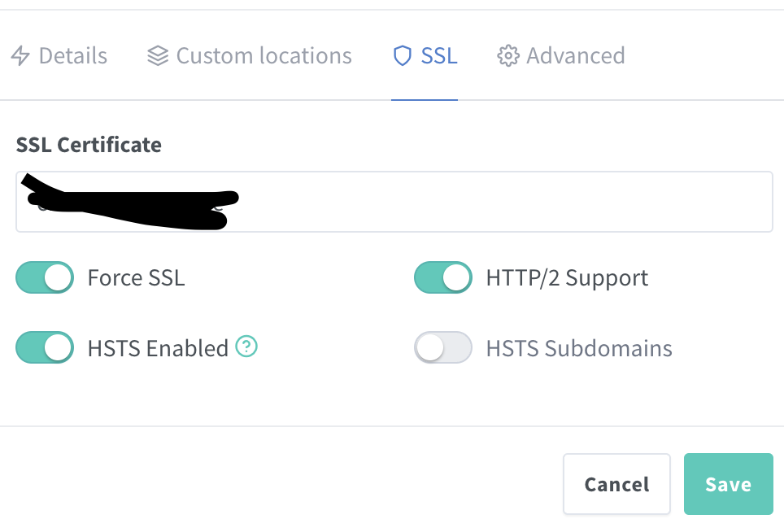
Task: Open the HSTS help question mark icon
Action: click(x=246, y=347)
